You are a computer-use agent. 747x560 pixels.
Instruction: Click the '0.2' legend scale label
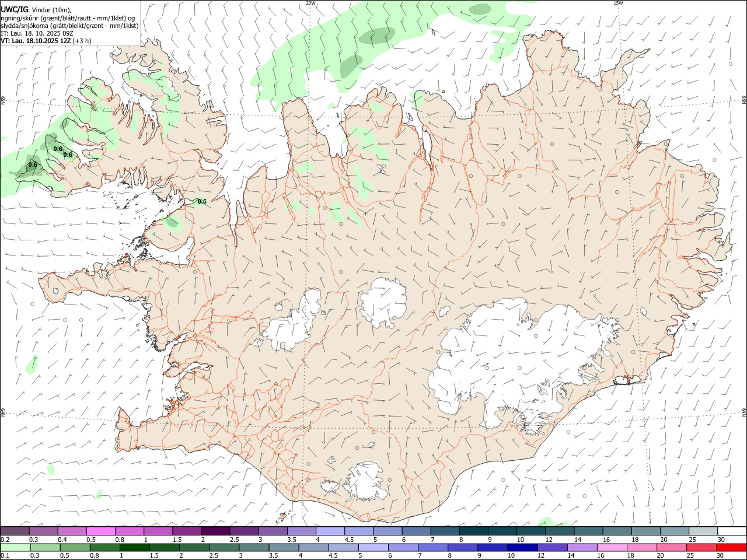click(x=5, y=540)
